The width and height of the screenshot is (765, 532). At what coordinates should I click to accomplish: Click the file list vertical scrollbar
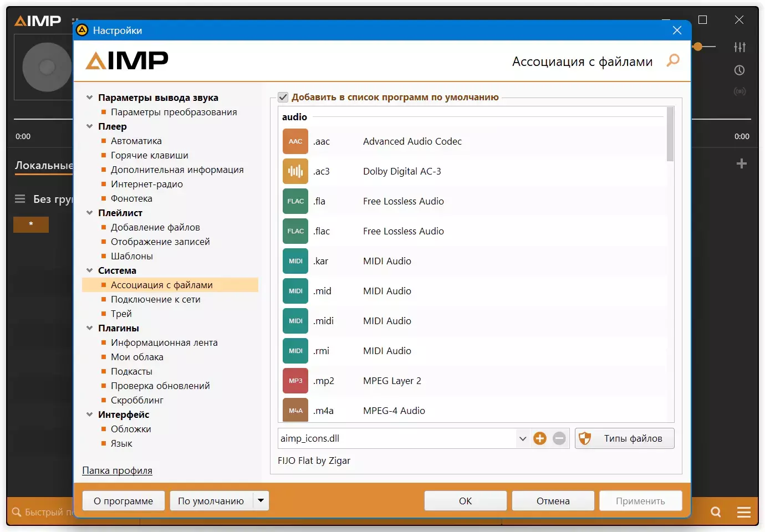[x=670, y=135]
